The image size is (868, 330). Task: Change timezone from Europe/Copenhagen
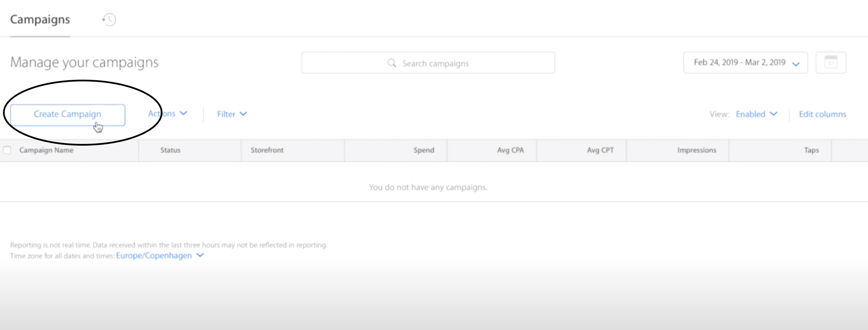coord(154,255)
